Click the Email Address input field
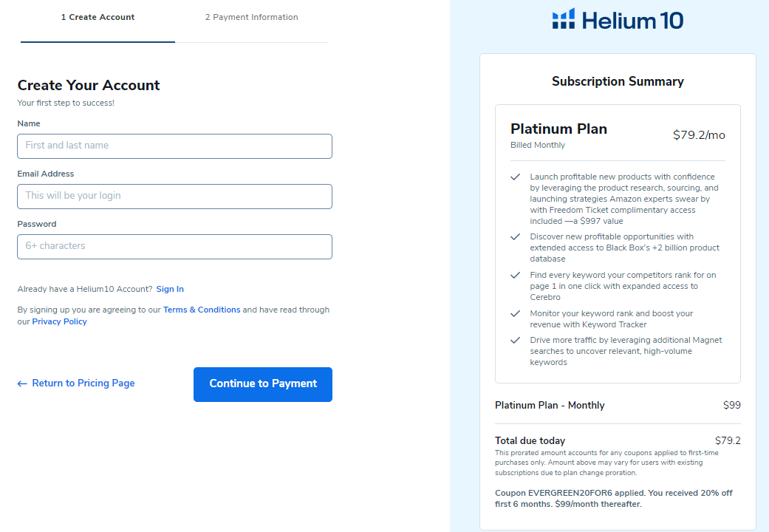Screen dimensions: 769x532 click(174, 197)
